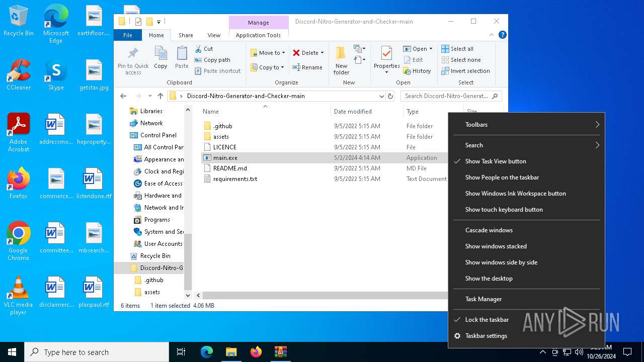The image size is (644, 362).
Task: Open the File tab
Action: pyautogui.click(x=128, y=35)
